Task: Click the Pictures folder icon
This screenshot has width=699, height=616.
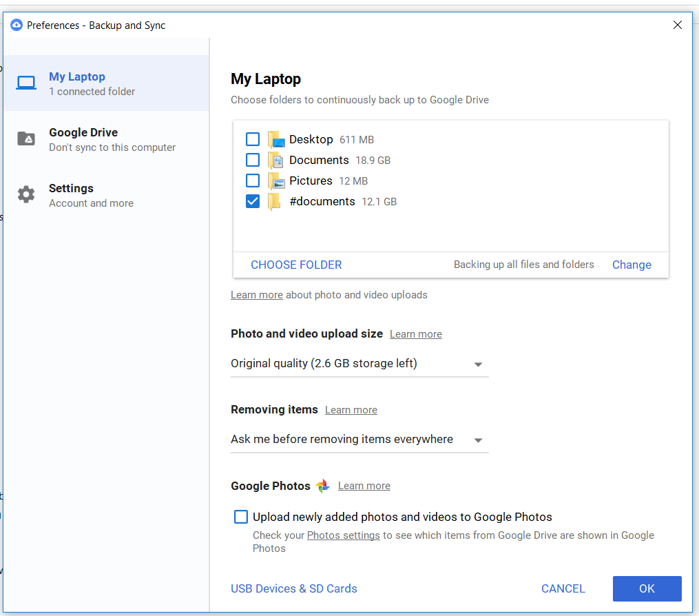Action: tap(276, 180)
